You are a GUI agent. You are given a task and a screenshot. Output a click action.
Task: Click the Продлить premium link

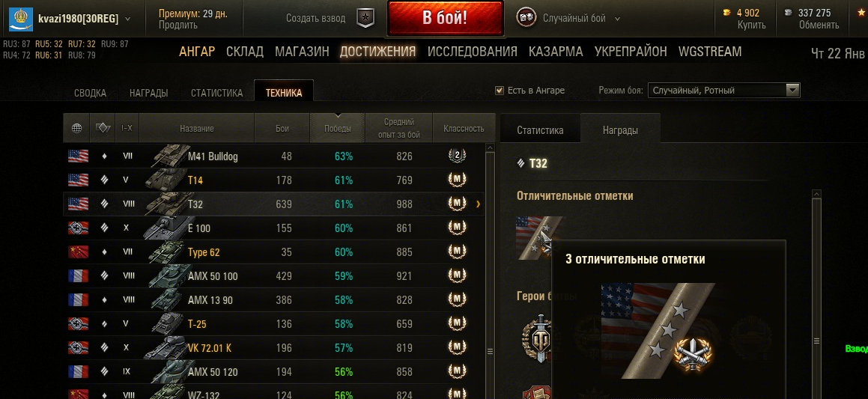pos(177,25)
